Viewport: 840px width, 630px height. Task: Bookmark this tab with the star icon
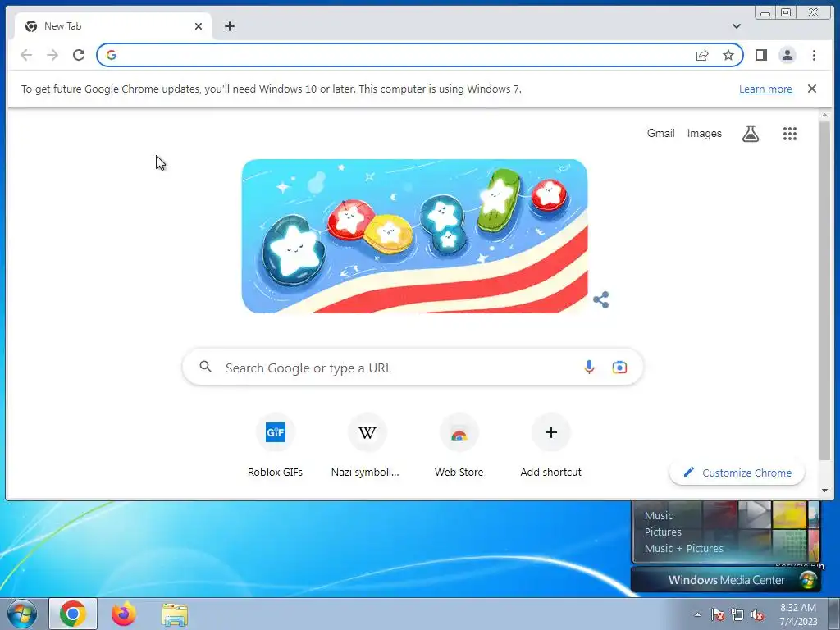tap(728, 55)
